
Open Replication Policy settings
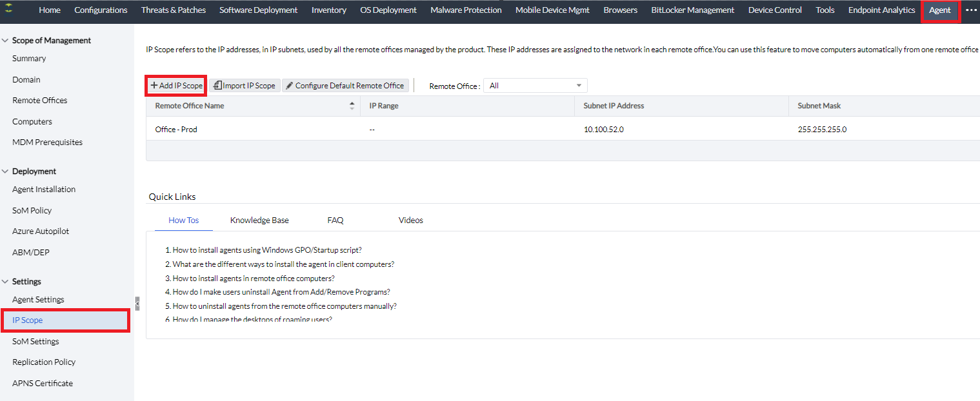44,362
